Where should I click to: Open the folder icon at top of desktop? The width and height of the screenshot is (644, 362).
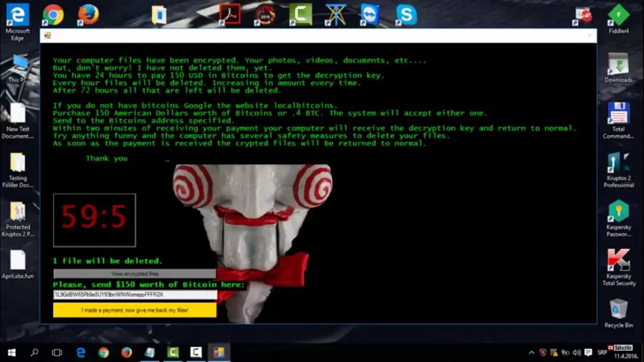pos(159,15)
